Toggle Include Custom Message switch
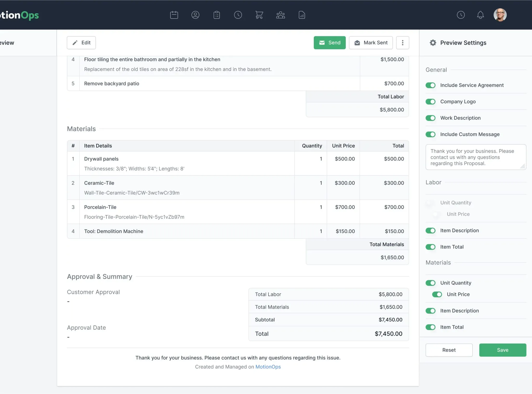 point(430,134)
